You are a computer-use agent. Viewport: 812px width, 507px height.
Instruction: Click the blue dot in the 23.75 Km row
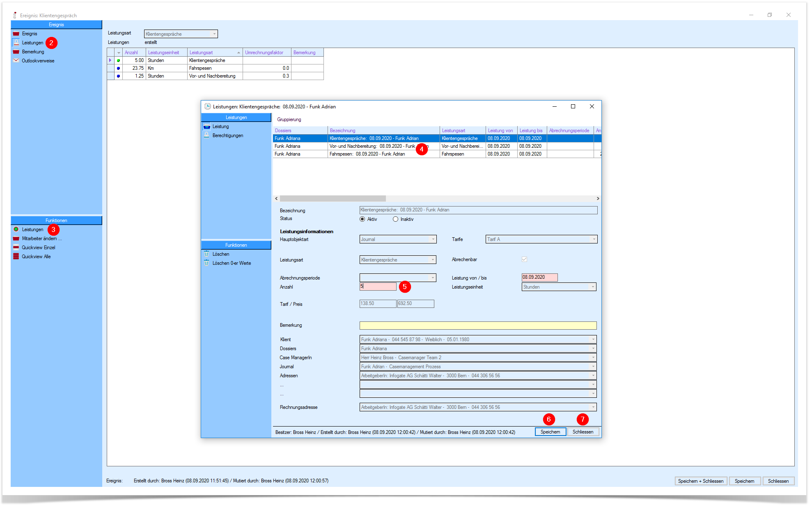click(118, 68)
